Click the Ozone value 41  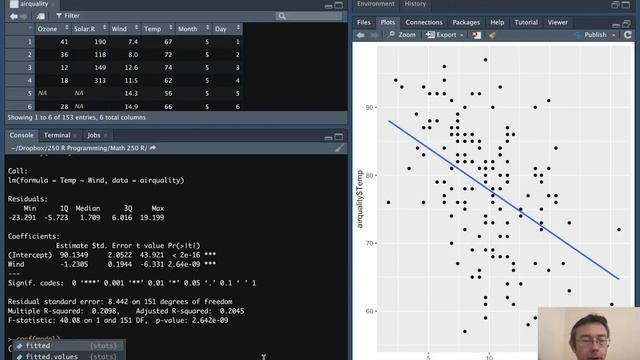[64, 42]
